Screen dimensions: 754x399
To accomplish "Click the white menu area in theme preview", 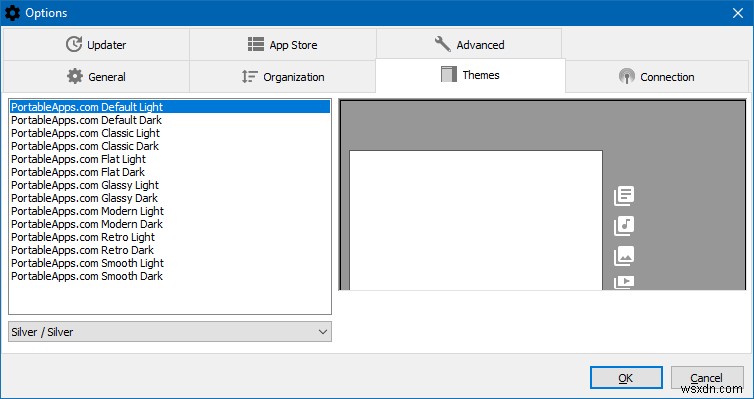I will 476,220.
